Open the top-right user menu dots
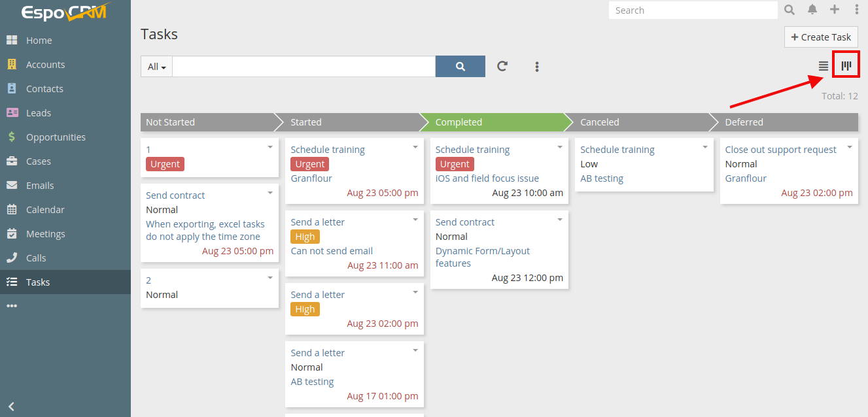 click(x=857, y=10)
